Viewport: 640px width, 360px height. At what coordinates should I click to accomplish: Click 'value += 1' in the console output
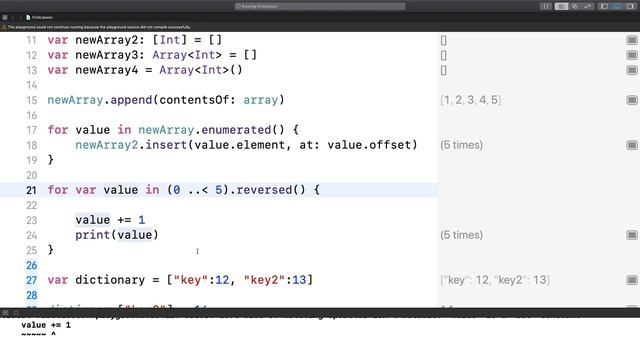[46, 325]
